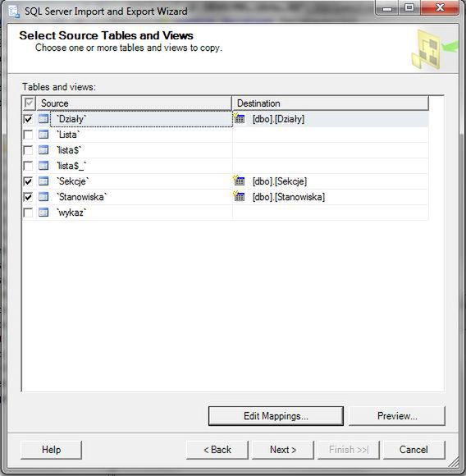
Task: Open Help for the wizard
Action: (51, 450)
